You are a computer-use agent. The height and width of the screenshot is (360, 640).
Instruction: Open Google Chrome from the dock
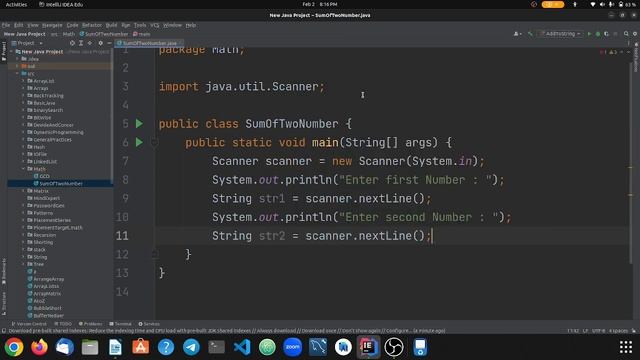click(14, 347)
